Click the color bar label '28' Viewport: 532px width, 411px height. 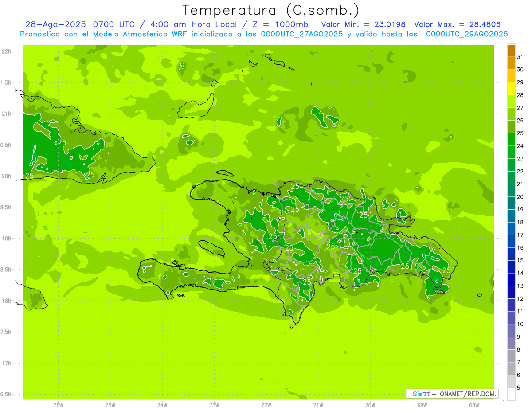(520, 95)
